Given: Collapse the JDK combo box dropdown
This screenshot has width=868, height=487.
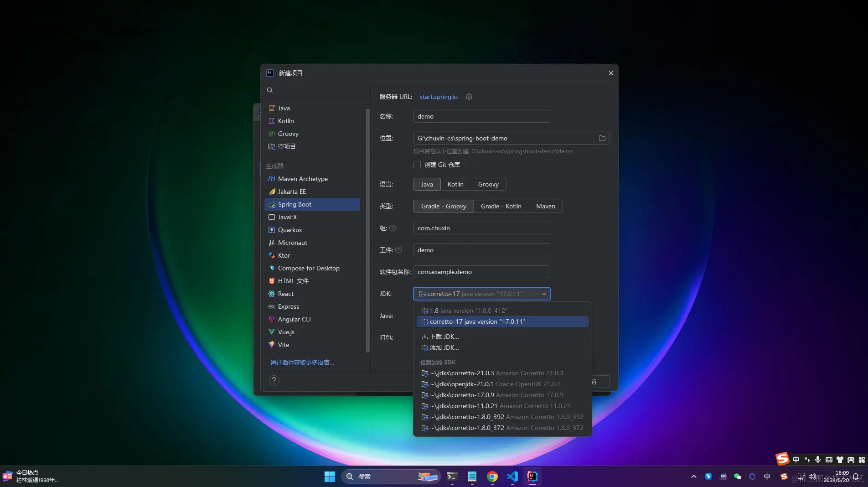Looking at the screenshot, I should (543, 294).
